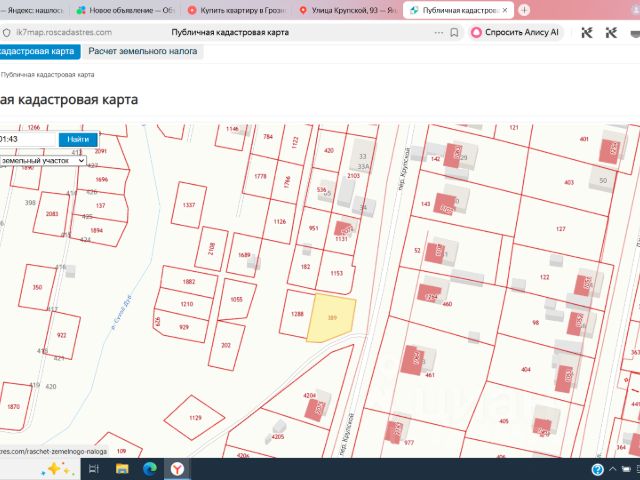Select parcel 403 on the map
640x480 pixels.
569,182
